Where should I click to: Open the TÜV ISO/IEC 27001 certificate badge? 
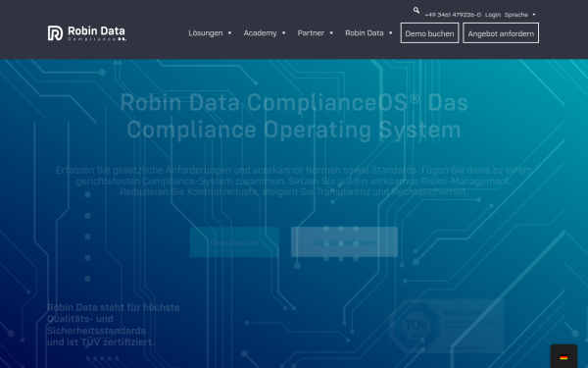point(446,326)
